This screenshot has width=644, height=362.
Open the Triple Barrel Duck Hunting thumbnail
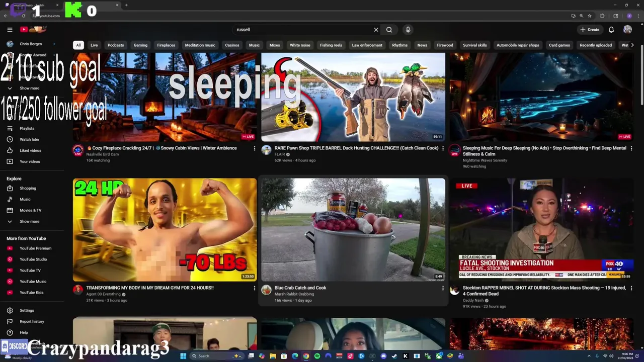[x=353, y=97]
